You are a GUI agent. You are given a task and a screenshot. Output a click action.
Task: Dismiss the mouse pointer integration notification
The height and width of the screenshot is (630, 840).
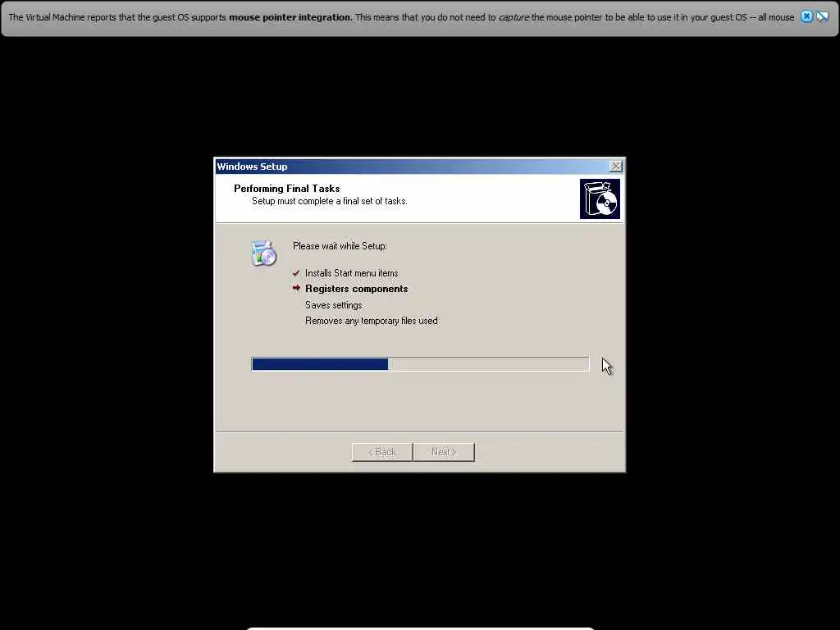point(806,16)
